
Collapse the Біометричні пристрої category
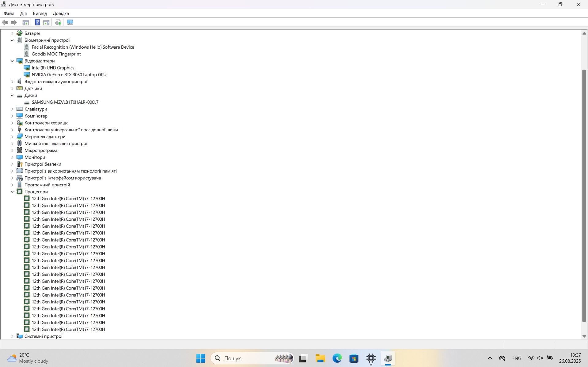12,40
